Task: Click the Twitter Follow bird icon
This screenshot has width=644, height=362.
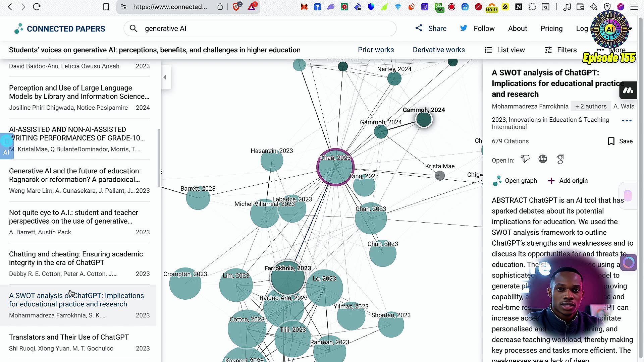Action: pyautogui.click(x=464, y=28)
